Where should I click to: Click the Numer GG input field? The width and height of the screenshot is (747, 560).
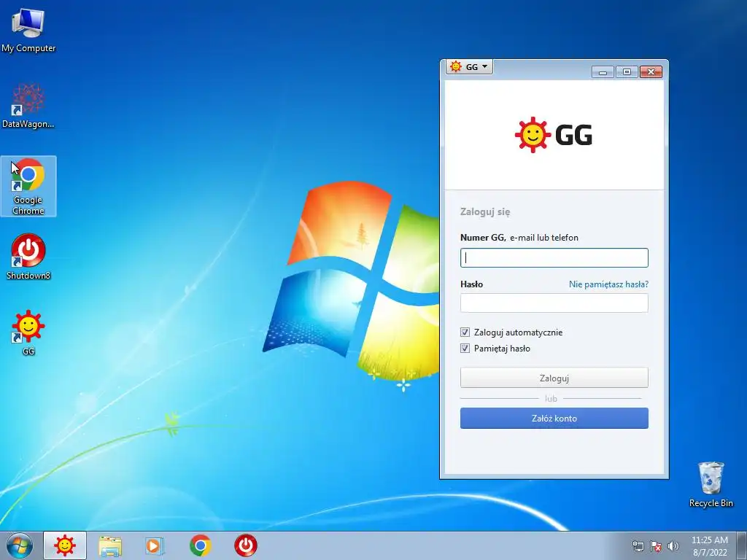click(x=554, y=257)
